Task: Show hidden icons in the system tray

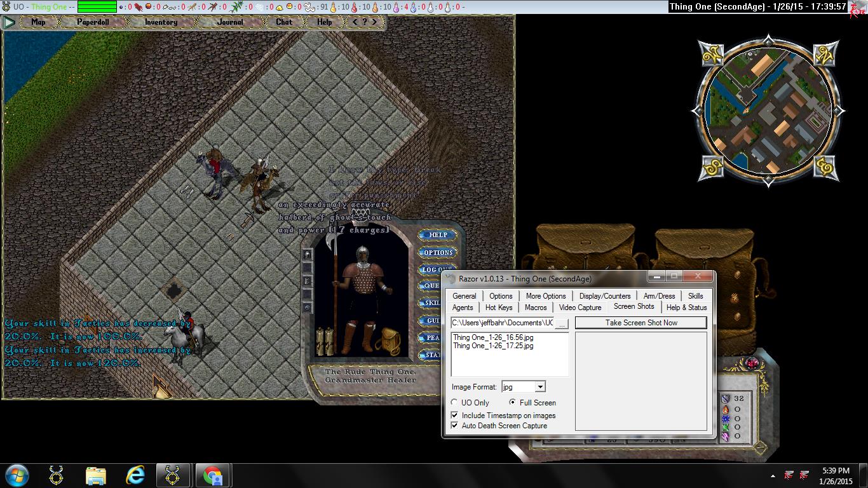Action: click(773, 475)
